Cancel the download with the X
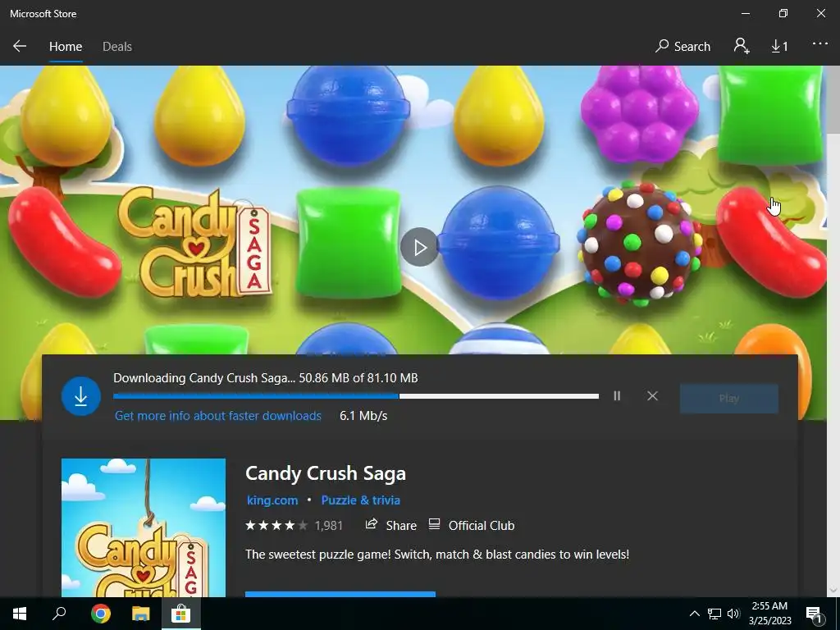This screenshot has height=630, width=840. [652, 396]
